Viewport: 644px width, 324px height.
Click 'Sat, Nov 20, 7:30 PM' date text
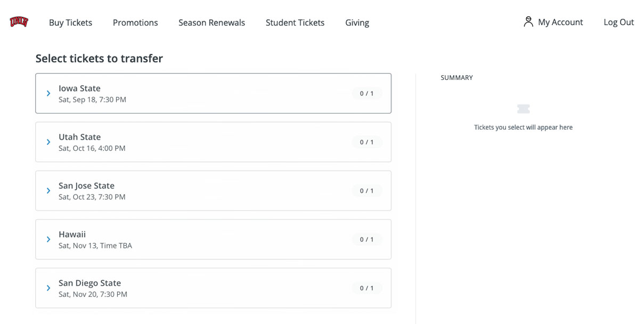click(x=93, y=294)
